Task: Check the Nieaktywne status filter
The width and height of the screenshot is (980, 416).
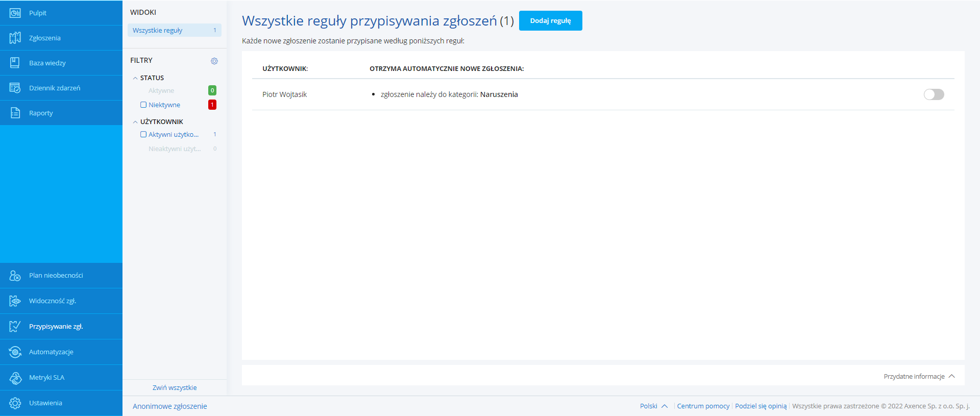Action: [143, 105]
